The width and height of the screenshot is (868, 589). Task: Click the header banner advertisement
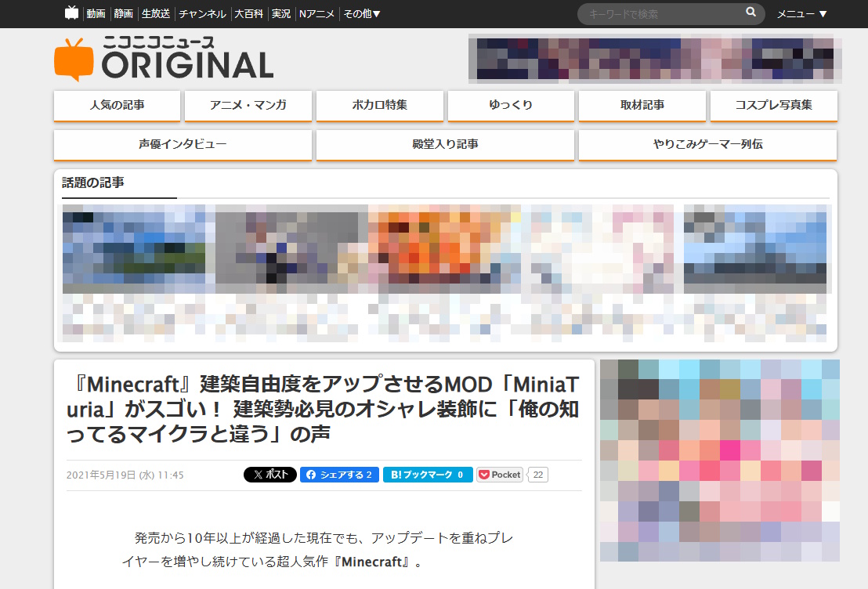(x=655, y=59)
